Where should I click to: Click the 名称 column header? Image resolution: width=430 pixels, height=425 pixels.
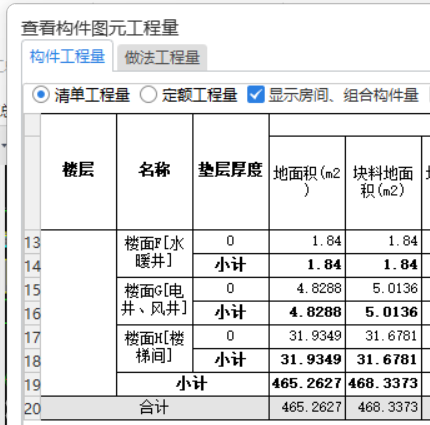155,171
